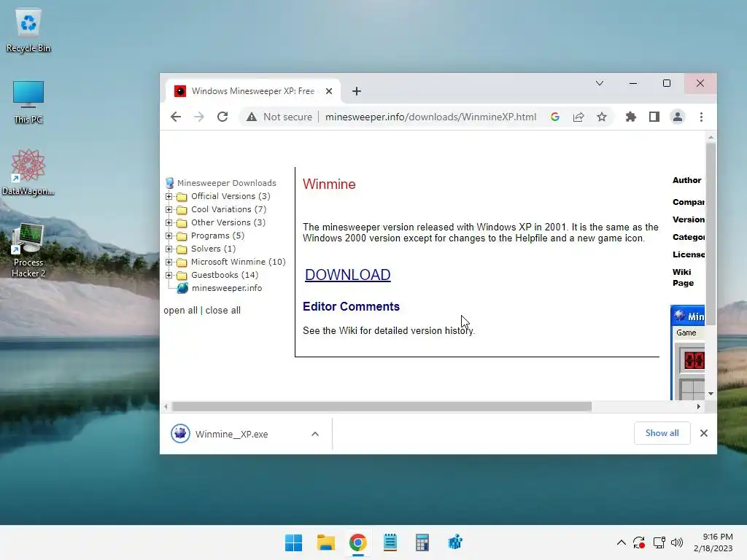Open Guestbooks (14) link
Screen dimensions: 747x560
click(225, 275)
